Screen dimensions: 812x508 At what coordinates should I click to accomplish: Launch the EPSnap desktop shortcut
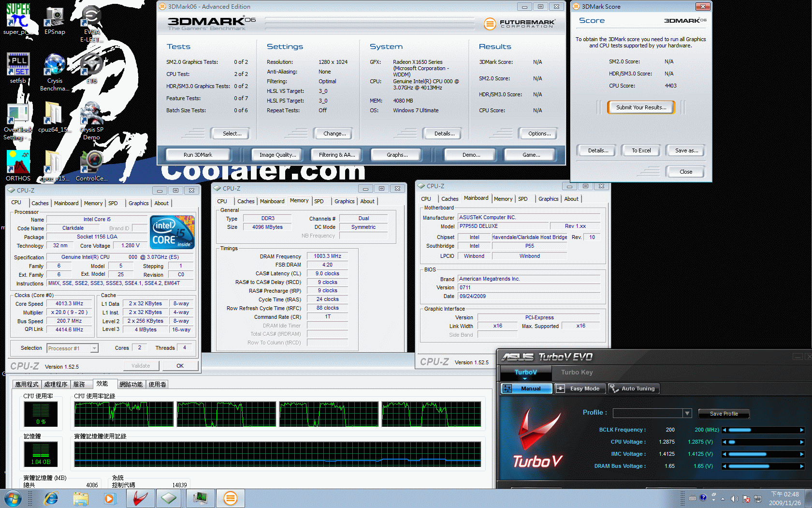[x=55, y=21]
